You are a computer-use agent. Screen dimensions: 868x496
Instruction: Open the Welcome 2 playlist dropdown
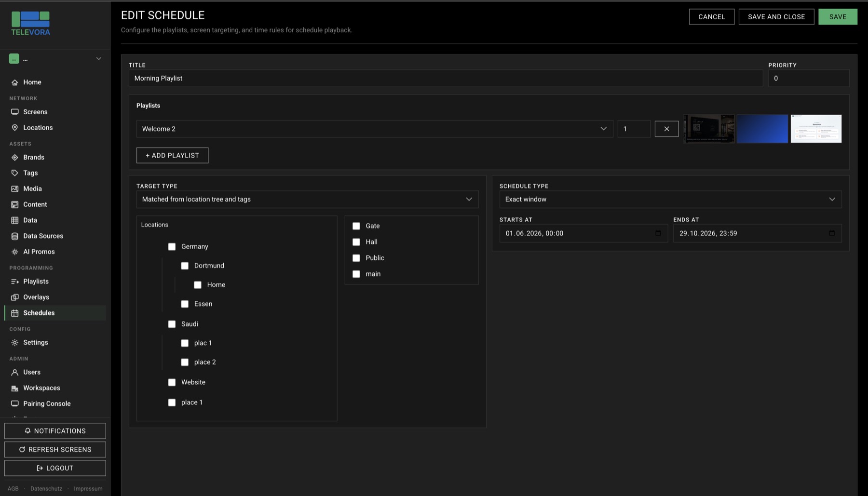[x=375, y=129]
